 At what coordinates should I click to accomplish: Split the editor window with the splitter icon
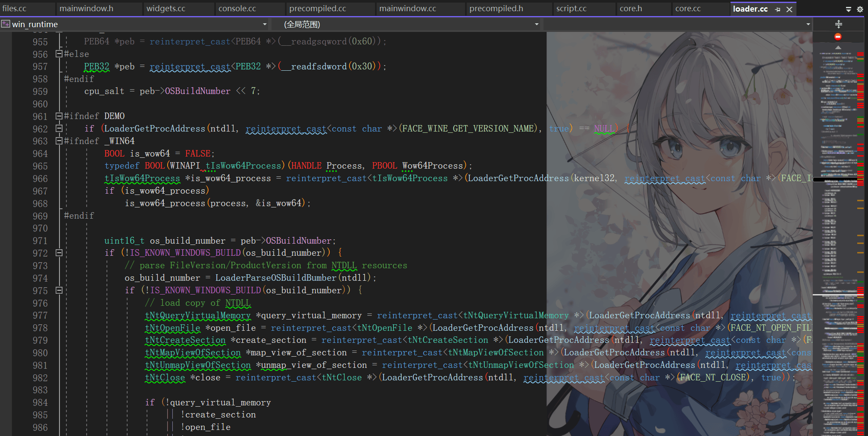838,24
